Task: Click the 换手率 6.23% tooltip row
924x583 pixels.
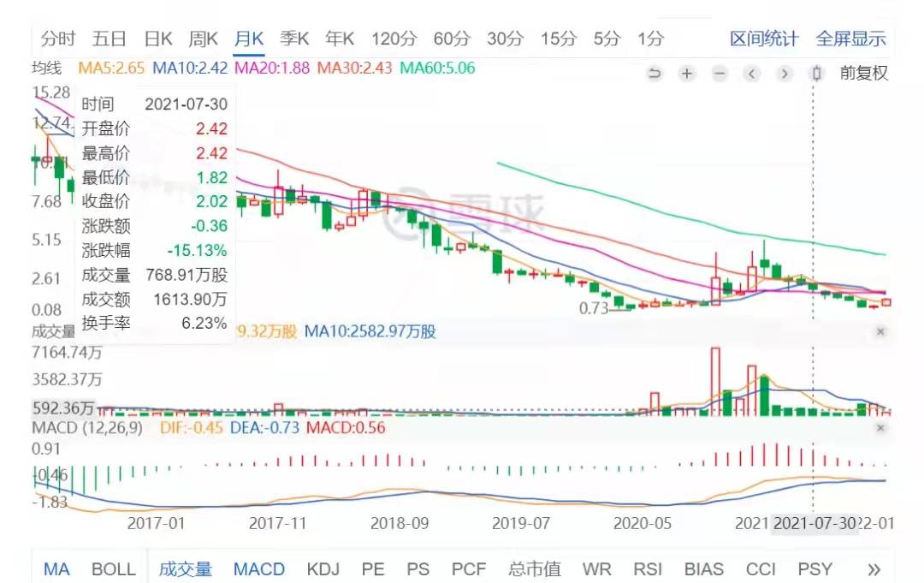Action: click(154, 323)
